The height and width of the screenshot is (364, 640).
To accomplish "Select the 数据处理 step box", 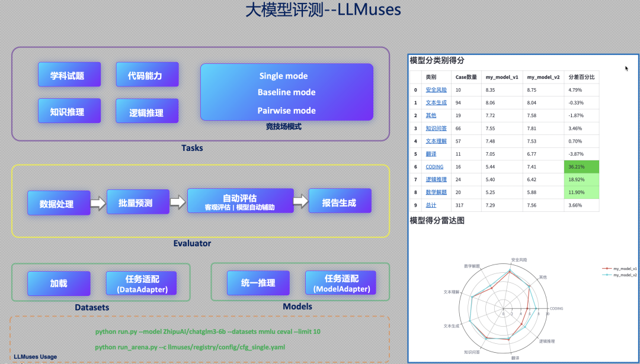I will [59, 203].
